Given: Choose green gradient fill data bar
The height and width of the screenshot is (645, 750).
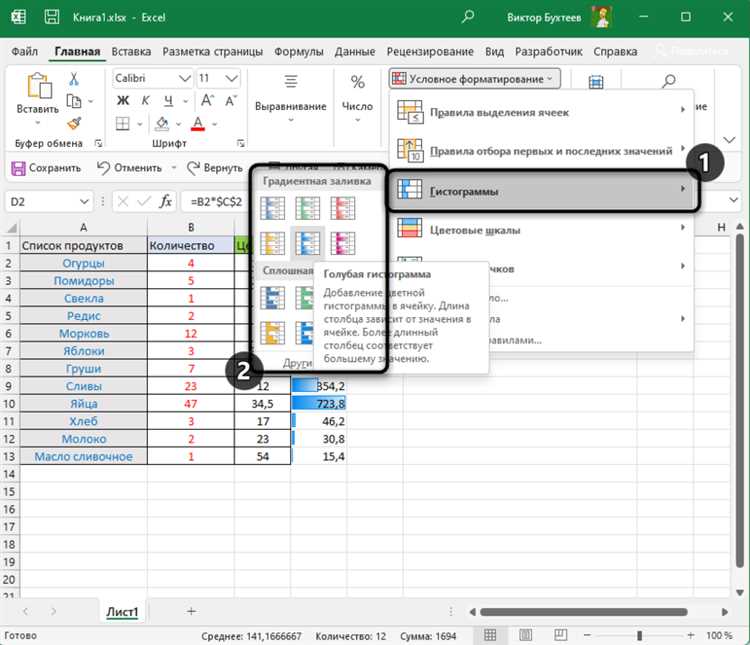Looking at the screenshot, I should click(308, 208).
